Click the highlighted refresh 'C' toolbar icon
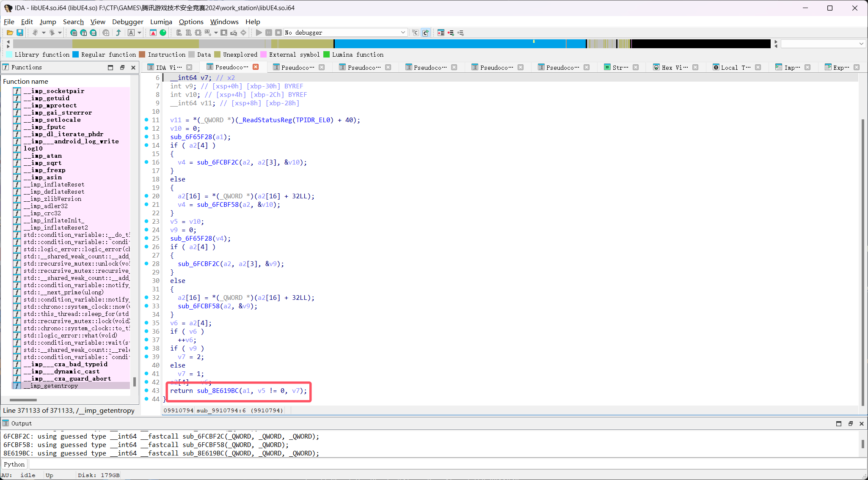868x480 pixels. (x=425, y=33)
